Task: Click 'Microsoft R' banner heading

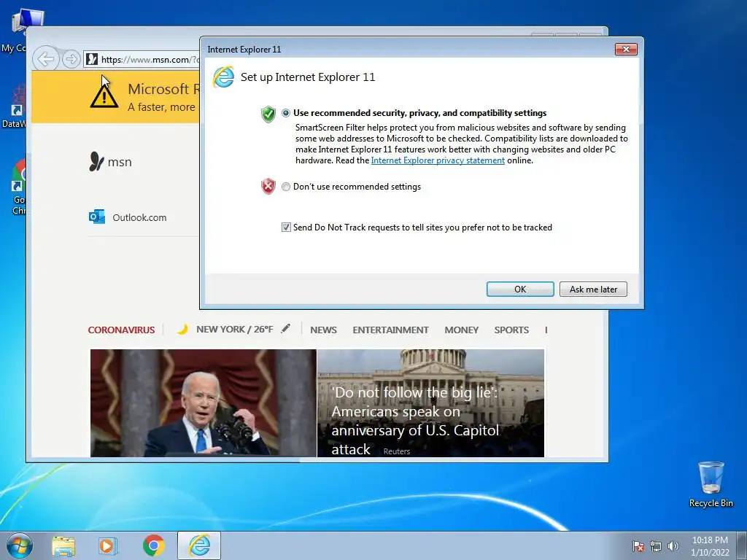Action: (164, 89)
